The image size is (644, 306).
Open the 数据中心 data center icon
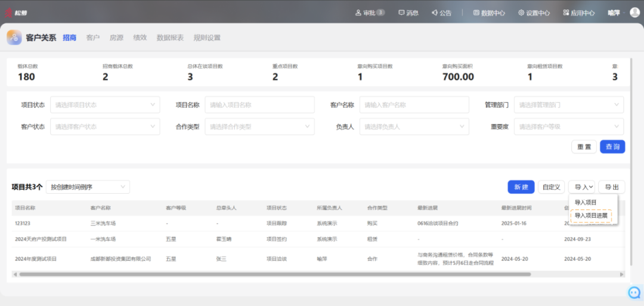coord(476,13)
